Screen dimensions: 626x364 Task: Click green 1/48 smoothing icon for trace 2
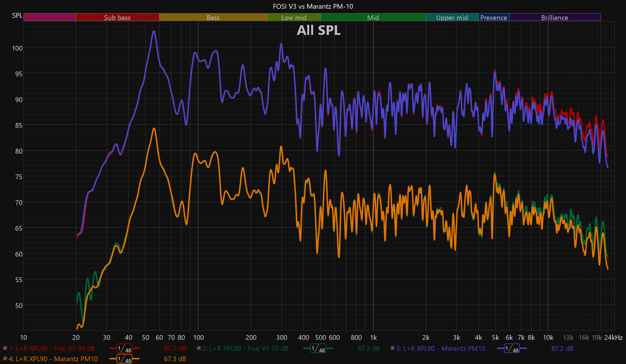pos(318,349)
